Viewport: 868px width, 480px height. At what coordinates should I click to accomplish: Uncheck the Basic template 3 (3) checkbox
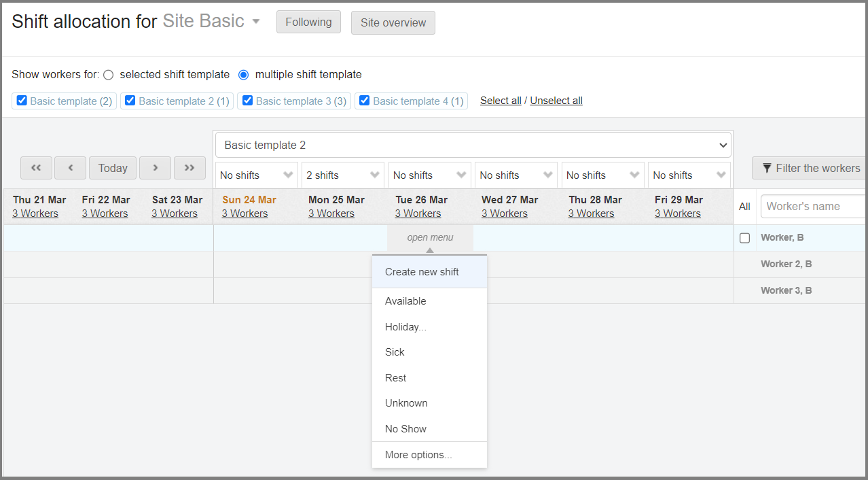click(x=247, y=101)
